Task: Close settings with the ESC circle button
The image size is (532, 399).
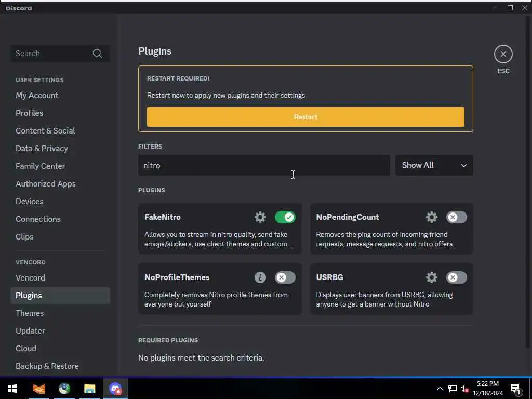Action: click(503, 54)
